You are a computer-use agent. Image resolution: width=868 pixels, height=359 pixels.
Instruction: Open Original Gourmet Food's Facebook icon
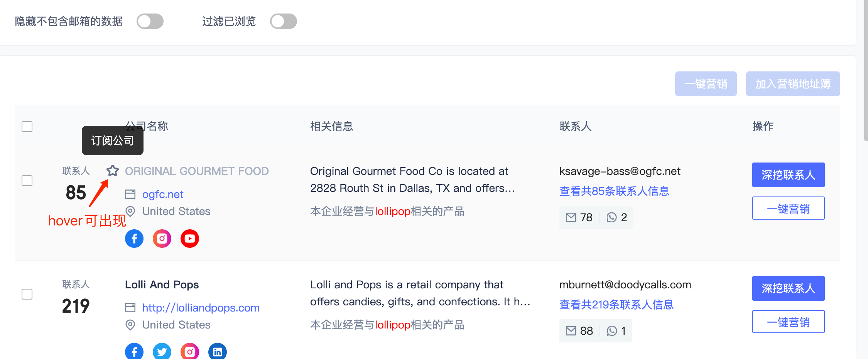(134, 239)
